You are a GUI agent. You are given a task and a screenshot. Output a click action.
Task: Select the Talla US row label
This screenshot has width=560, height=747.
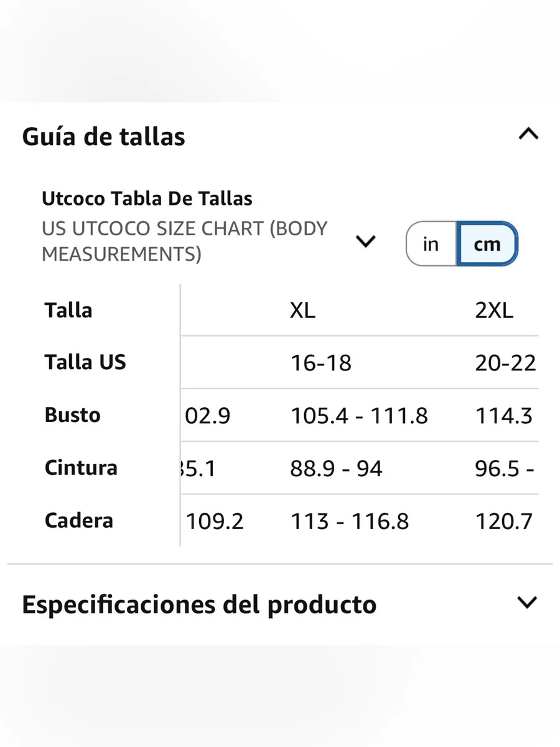coord(85,362)
